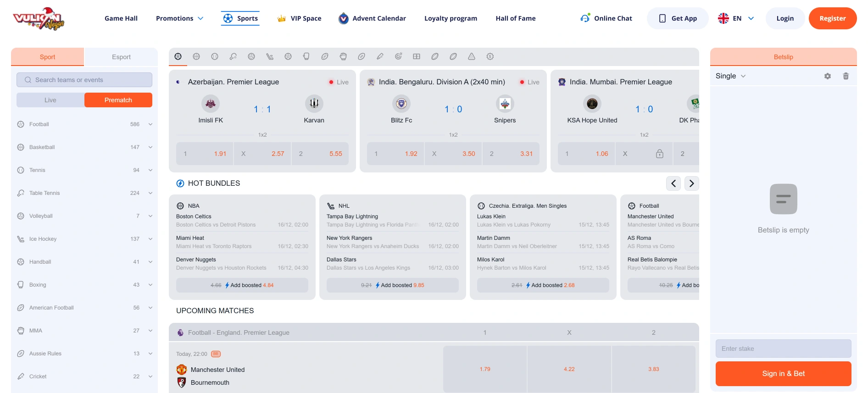Click the Register button
Screen dimensions: 868x393
832,18
